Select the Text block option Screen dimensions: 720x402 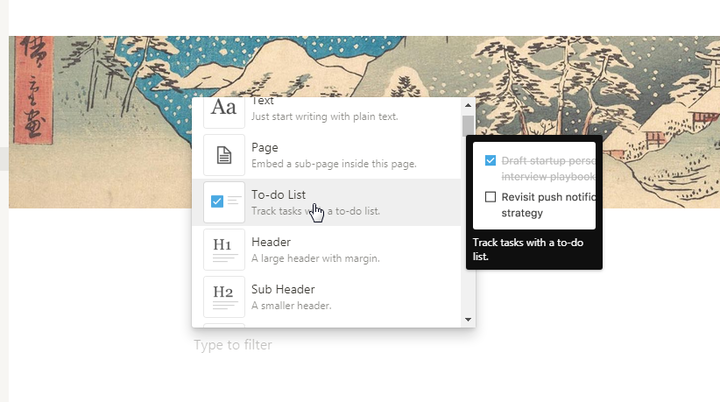[x=326, y=114]
